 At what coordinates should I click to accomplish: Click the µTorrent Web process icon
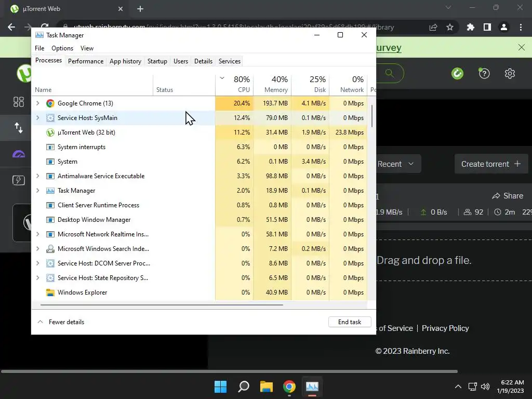click(x=50, y=132)
